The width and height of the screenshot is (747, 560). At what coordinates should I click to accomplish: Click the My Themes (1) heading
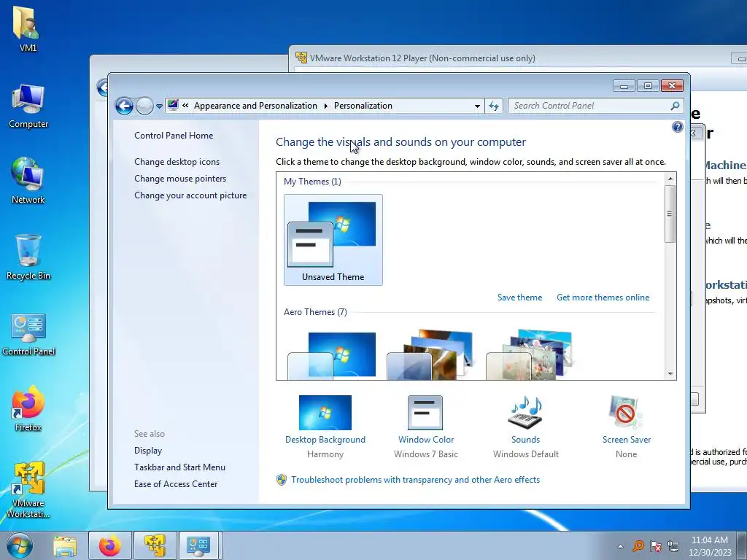point(312,182)
